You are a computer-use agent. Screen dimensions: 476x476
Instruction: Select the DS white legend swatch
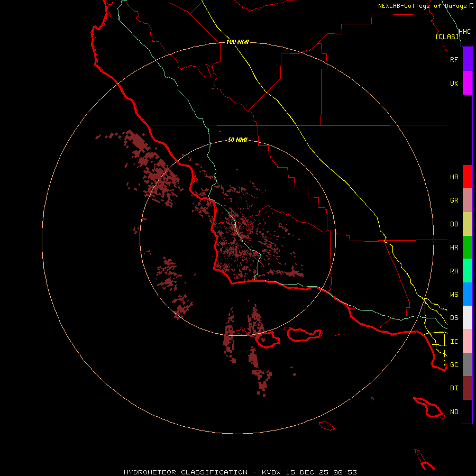(x=467, y=317)
